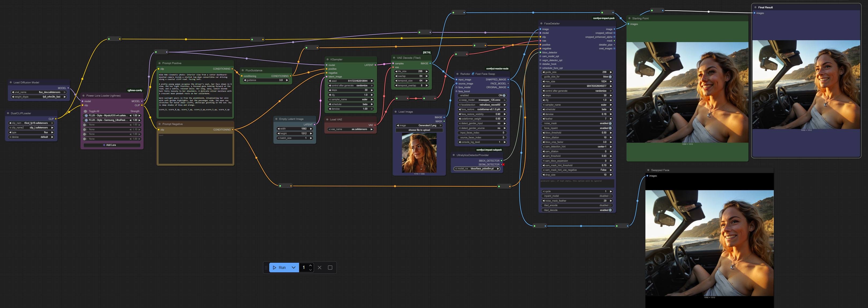
Task: Select the Generated-2.png portrait thumbnail
Action: click(419, 153)
